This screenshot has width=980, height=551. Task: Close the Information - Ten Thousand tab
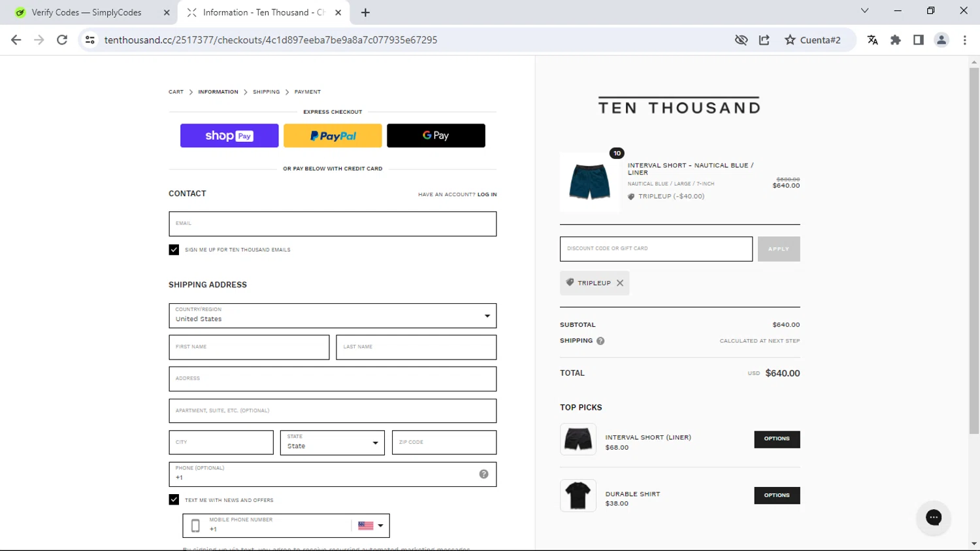tap(338, 12)
